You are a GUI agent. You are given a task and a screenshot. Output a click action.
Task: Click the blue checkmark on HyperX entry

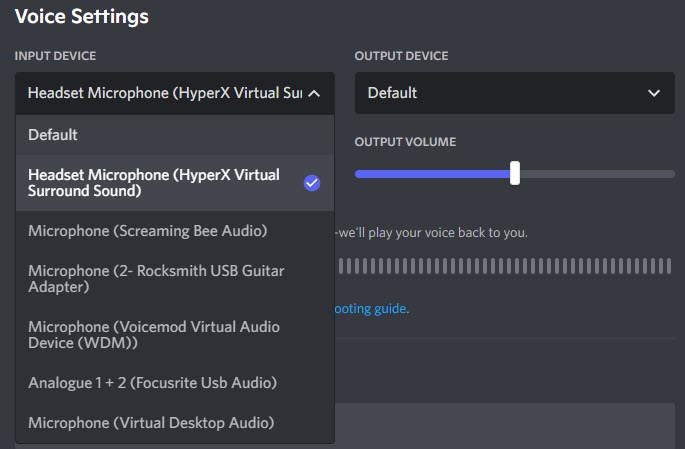(x=312, y=183)
